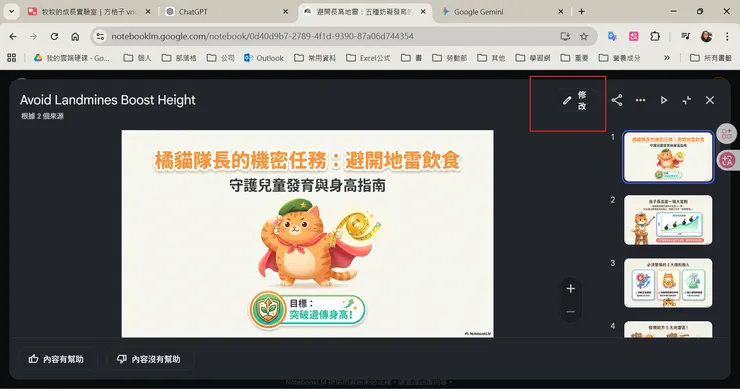740x389 pixels.
Task: Open the 我的雲端硬碟 Google Drive bookmark
Action: pyautogui.click(x=71, y=58)
